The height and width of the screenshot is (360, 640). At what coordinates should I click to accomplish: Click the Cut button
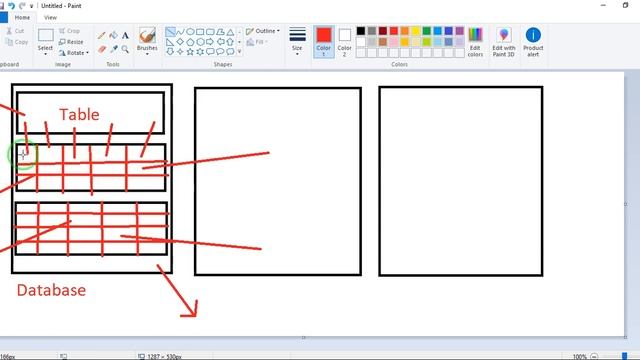[15, 31]
